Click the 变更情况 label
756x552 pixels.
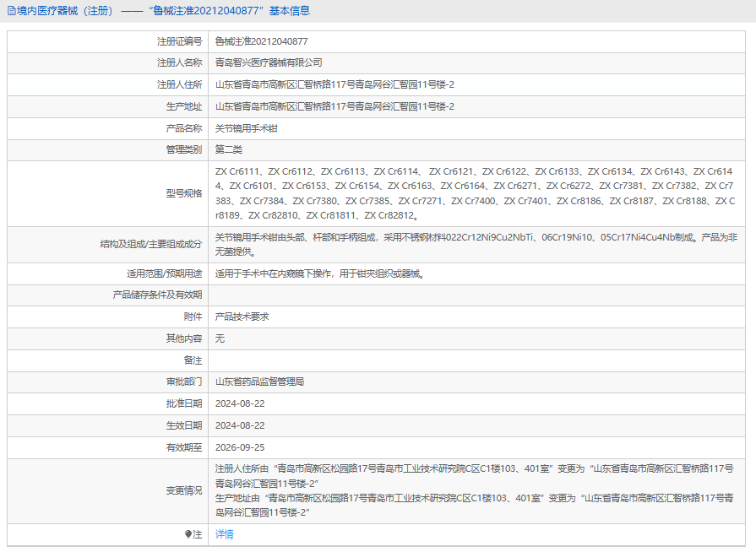[x=184, y=491]
